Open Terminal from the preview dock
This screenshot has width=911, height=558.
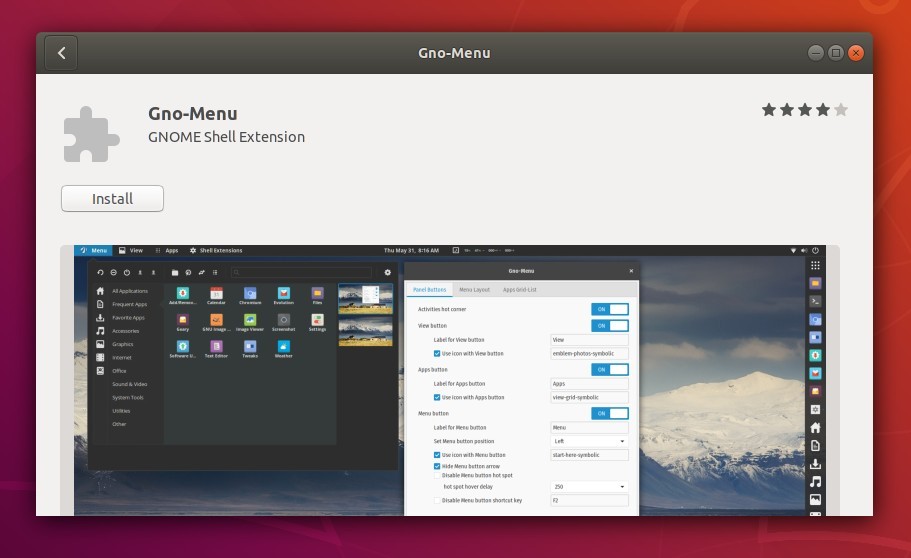click(x=815, y=301)
